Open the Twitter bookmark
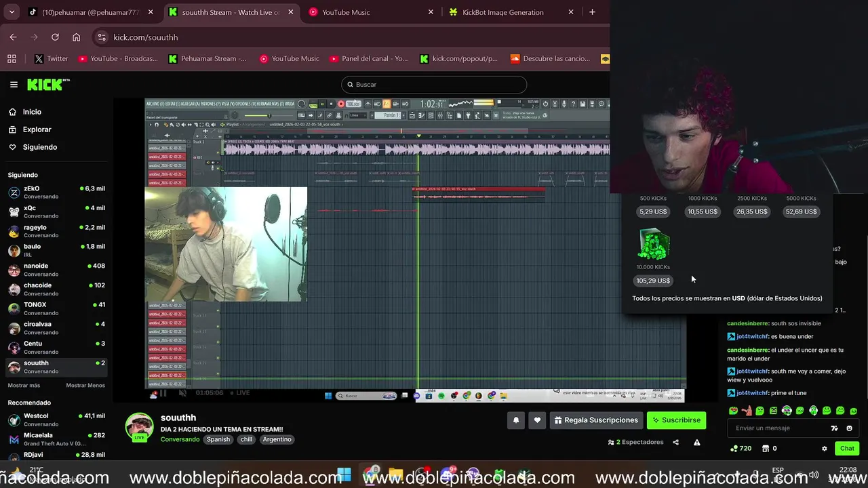 51,59
